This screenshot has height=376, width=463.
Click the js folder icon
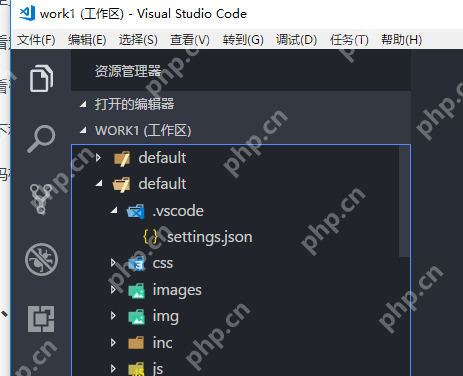tap(137, 369)
